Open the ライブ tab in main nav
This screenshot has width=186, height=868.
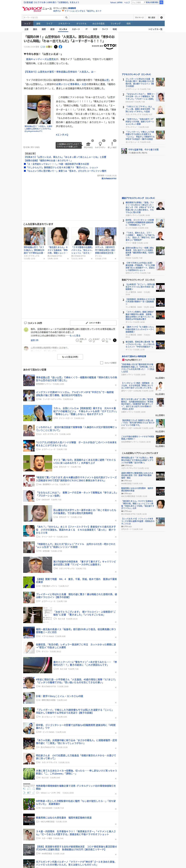point(49,24)
